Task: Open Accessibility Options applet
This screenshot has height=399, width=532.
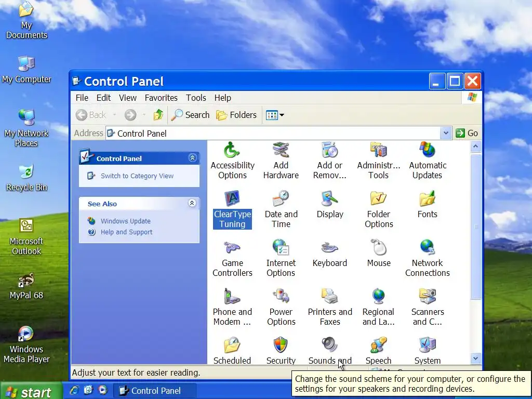Action: [x=232, y=161]
